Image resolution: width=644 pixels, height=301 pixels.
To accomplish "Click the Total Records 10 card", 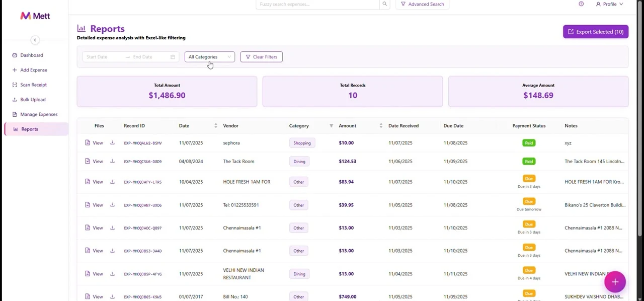I will [353, 91].
